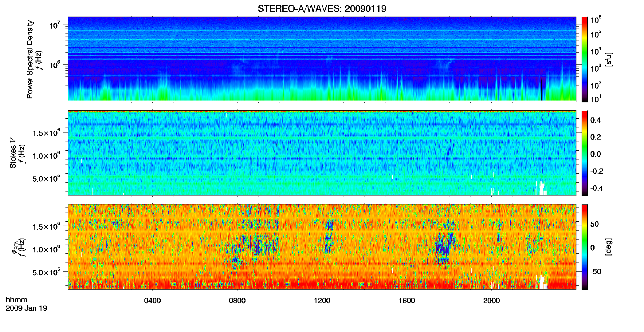The height and width of the screenshot is (332, 644).
Task: Click the top power spectral density spectrogram
Action: coord(322,59)
